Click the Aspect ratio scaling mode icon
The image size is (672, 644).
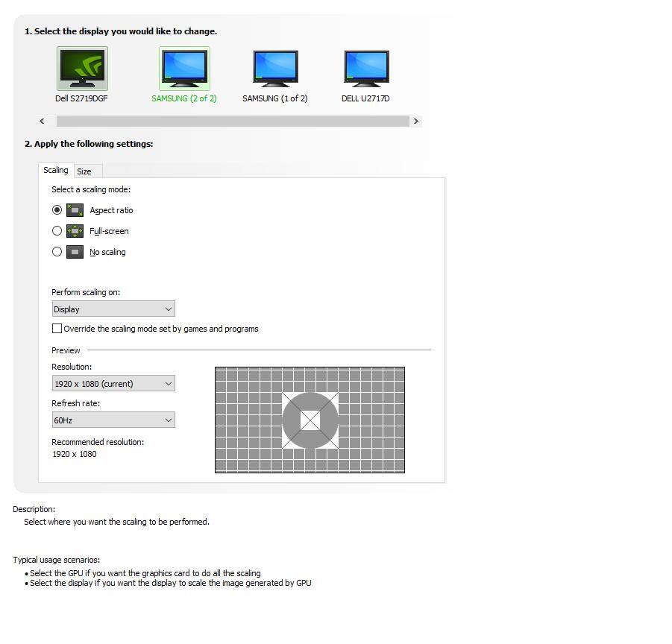[x=75, y=210]
